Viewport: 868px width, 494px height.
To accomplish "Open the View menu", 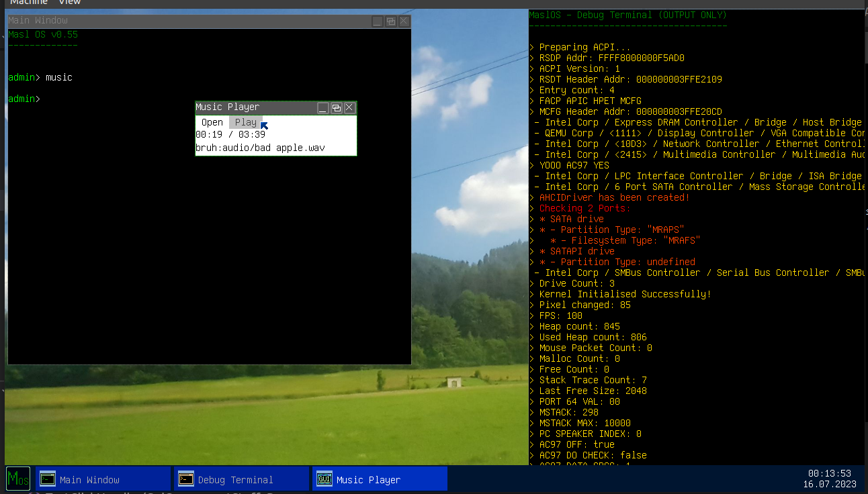I will click(x=70, y=3).
